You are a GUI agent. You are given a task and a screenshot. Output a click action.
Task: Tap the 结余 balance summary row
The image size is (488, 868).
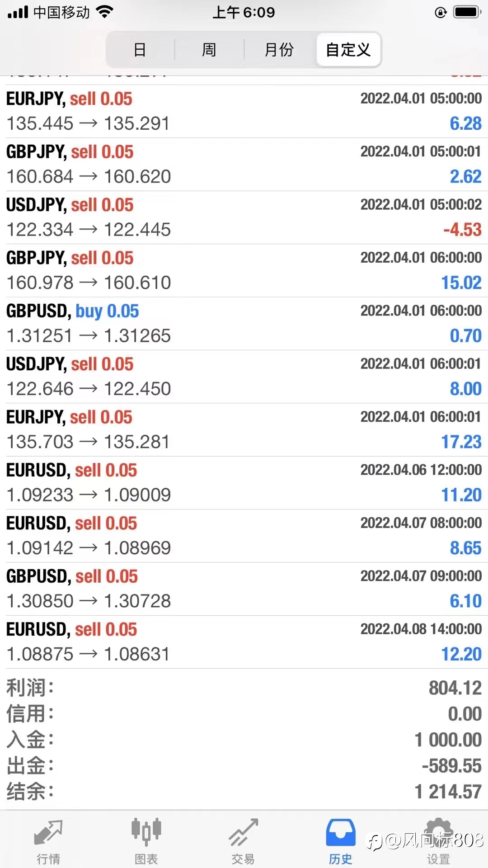tap(244, 792)
